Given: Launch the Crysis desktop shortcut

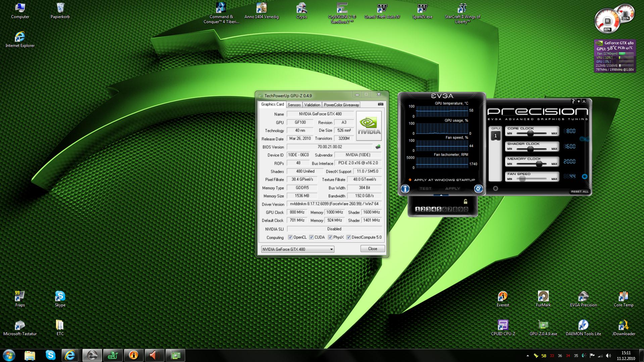Looking at the screenshot, I should 302,11.
